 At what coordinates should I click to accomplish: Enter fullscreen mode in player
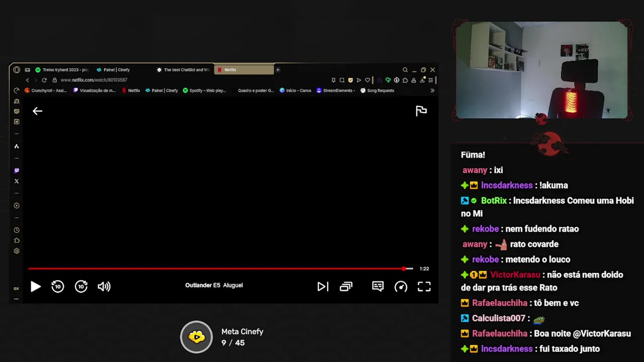coord(424,287)
